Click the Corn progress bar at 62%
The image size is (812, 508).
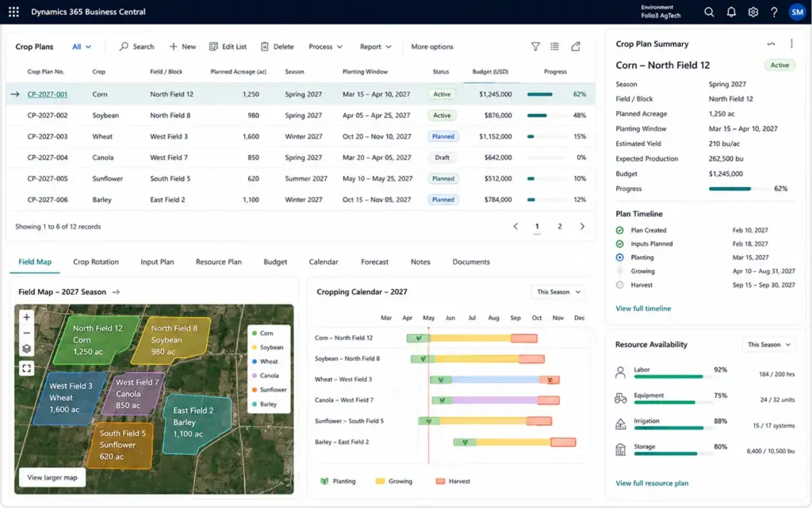[x=546, y=94]
